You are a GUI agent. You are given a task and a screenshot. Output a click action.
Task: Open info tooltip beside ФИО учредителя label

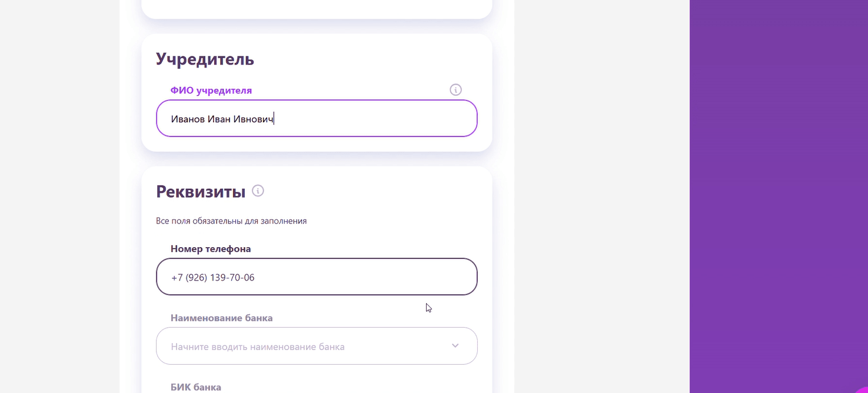pyautogui.click(x=455, y=90)
